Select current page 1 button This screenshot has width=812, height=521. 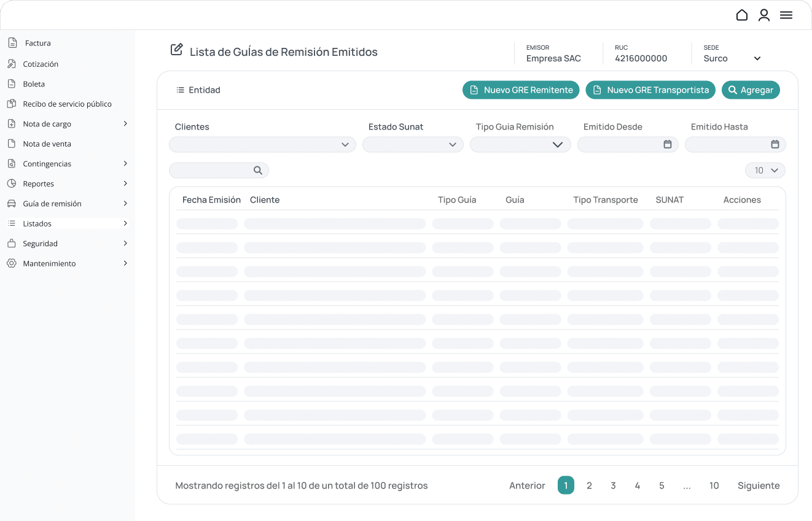[x=566, y=485]
